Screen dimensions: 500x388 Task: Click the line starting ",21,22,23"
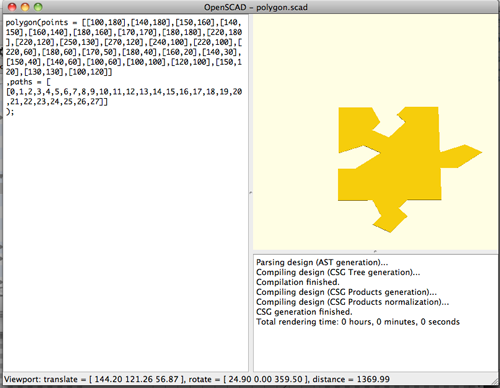point(57,102)
